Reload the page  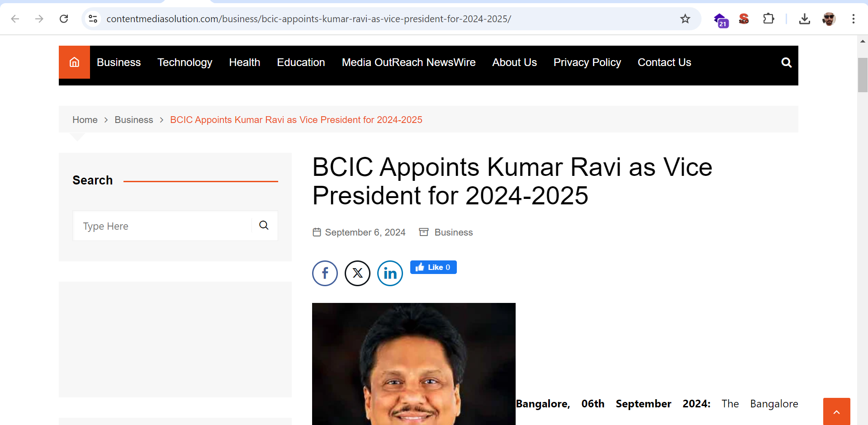(x=64, y=19)
